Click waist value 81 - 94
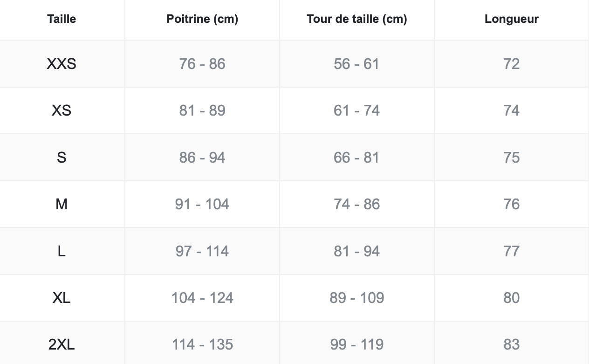 (x=357, y=251)
